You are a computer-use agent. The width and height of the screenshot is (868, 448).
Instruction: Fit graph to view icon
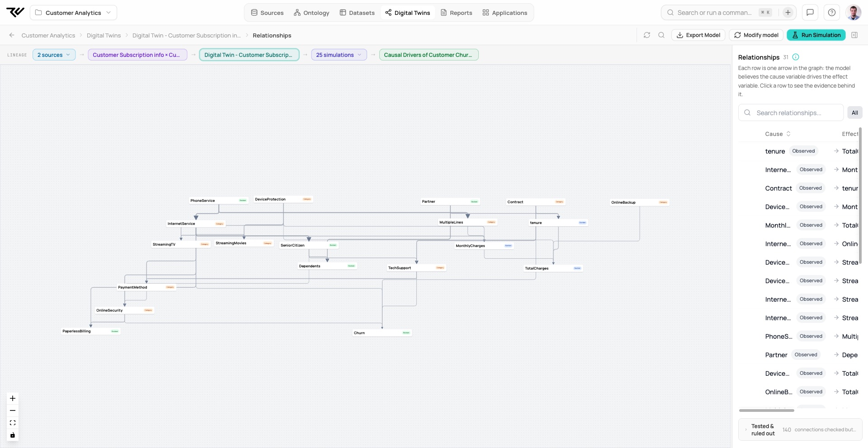click(x=13, y=423)
